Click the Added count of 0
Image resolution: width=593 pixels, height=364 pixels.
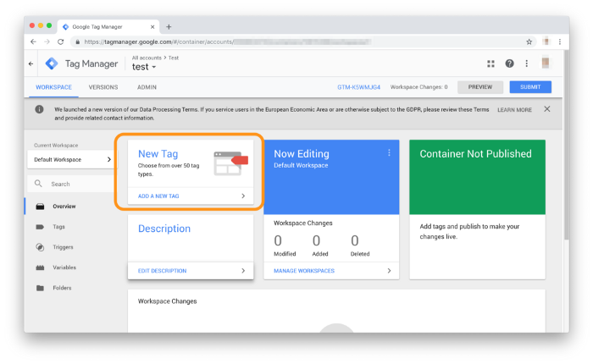pyautogui.click(x=317, y=240)
